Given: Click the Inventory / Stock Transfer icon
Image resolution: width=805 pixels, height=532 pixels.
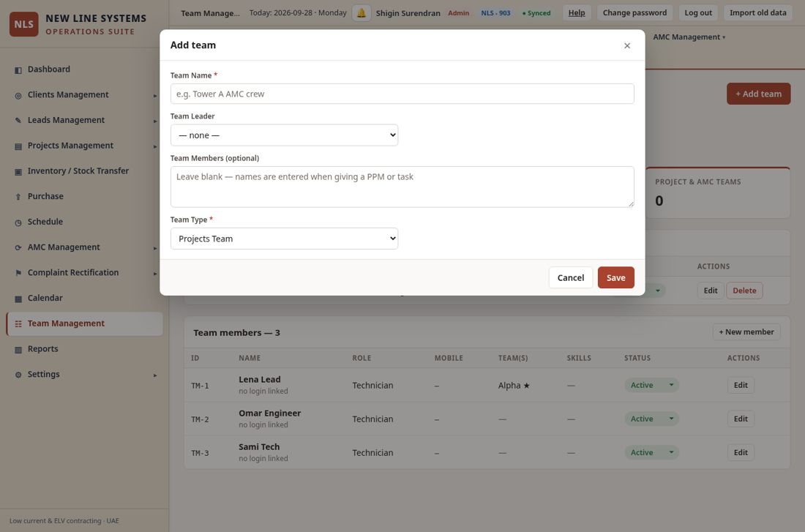Looking at the screenshot, I should coord(18,171).
